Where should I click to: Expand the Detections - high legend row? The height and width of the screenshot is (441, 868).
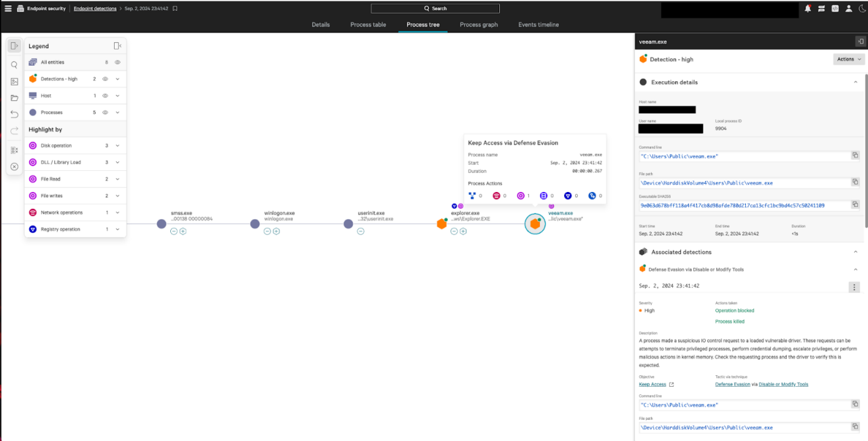pyautogui.click(x=117, y=79)
